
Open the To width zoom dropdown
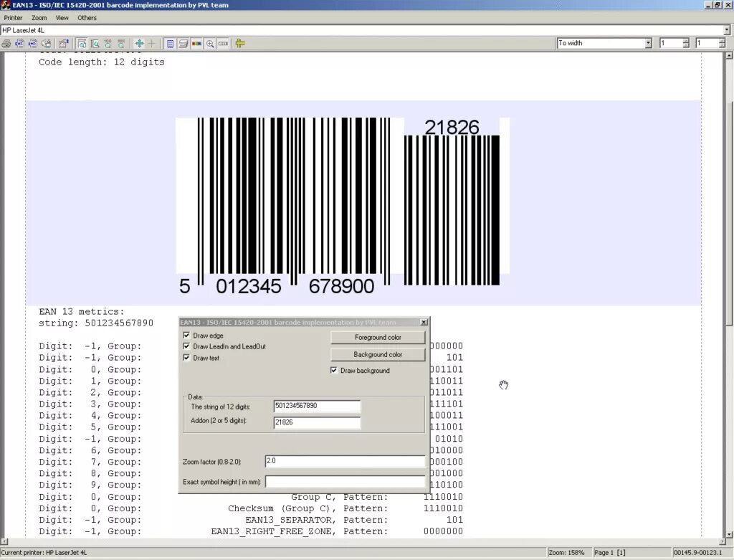tap(648, 43)
